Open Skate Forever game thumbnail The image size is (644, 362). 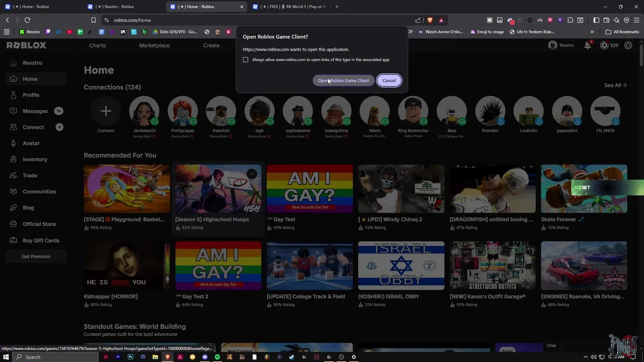(584, 189)
